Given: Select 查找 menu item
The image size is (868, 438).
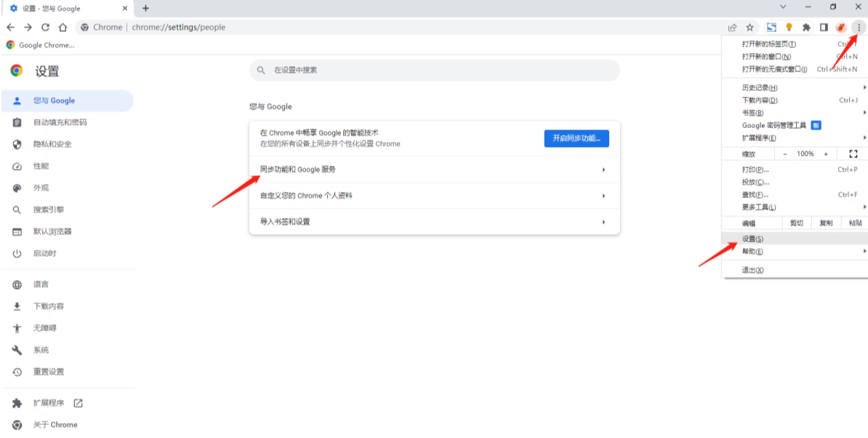Looking at the screenshot, I should (x=795, y=195).
